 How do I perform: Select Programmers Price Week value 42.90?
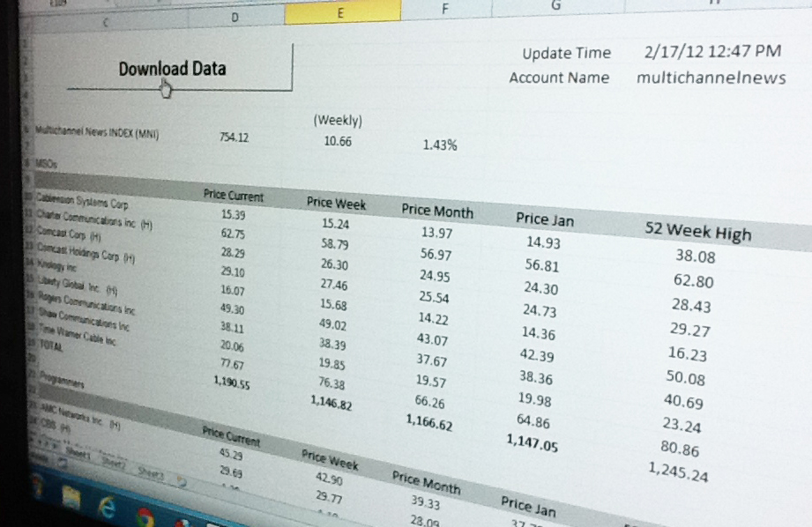pos(329,479)
